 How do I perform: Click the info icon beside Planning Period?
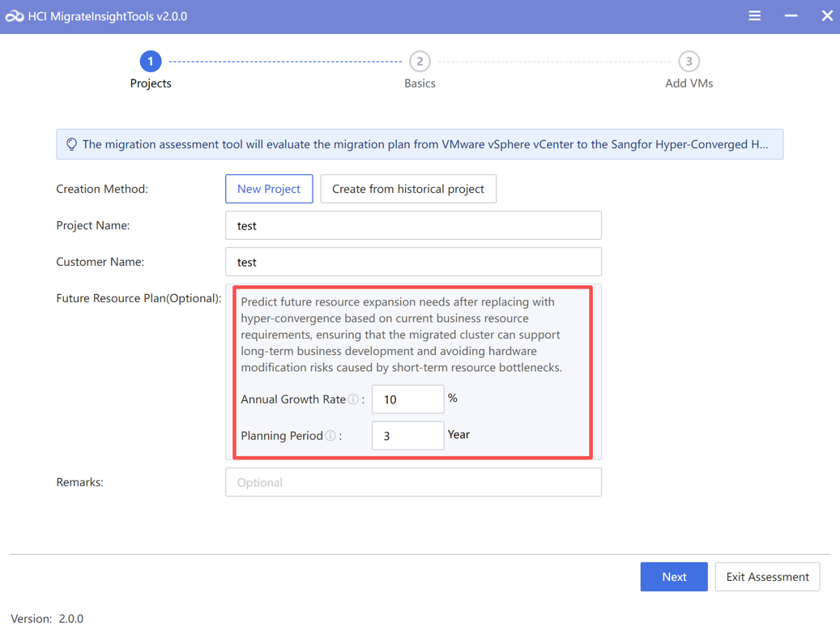tap(330, 435)
